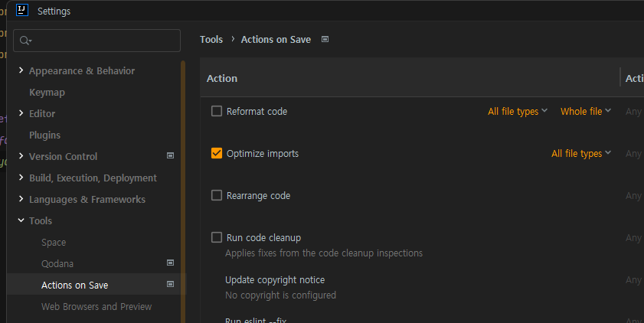Collapse the Tools tree section

(x=21, y=220)
